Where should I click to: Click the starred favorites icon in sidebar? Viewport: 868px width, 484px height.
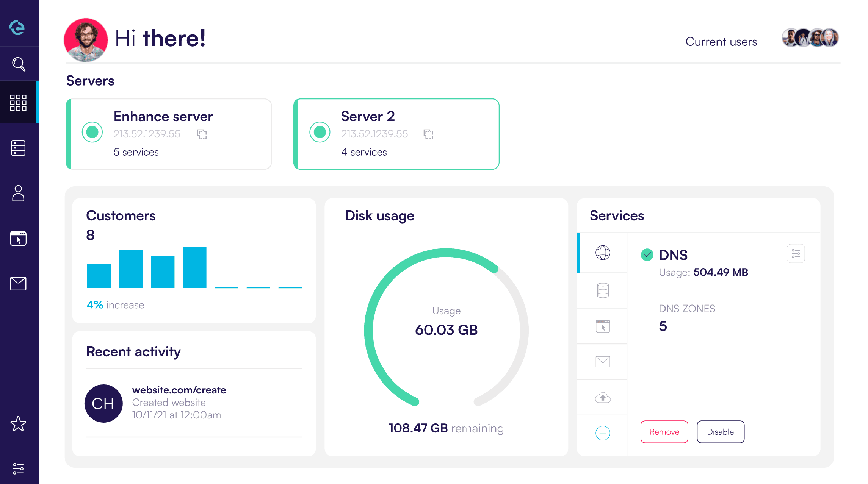[x=19, y=424]
